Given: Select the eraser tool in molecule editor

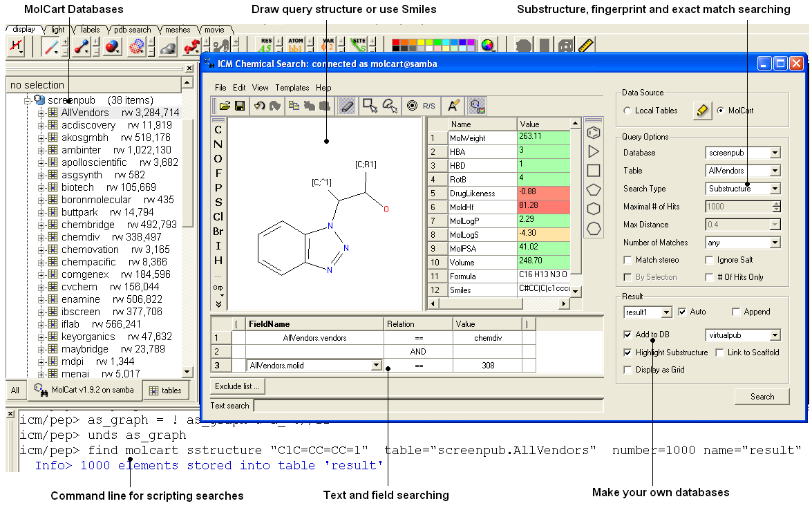Looking at the screenshot, I should point(346,106).
